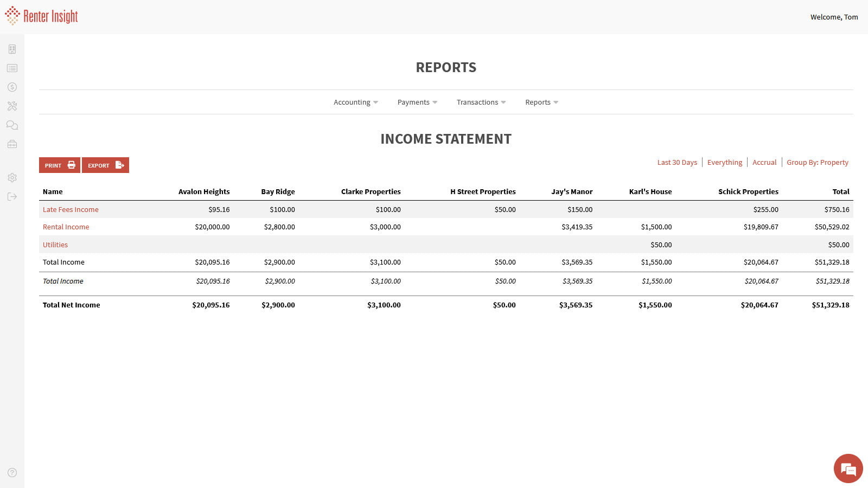Expand the Accounting menu
The height and width of the screenshot is (488, 868).
tap(356, 102)
